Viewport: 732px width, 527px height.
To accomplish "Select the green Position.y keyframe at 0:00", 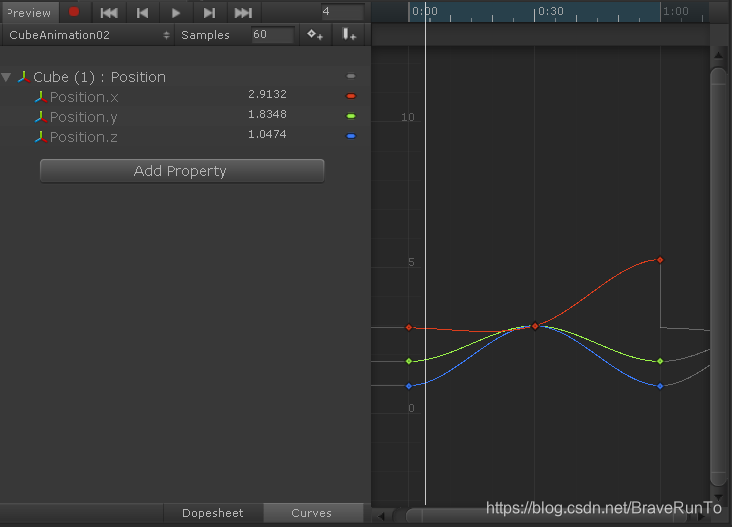I will click(409, 361).
